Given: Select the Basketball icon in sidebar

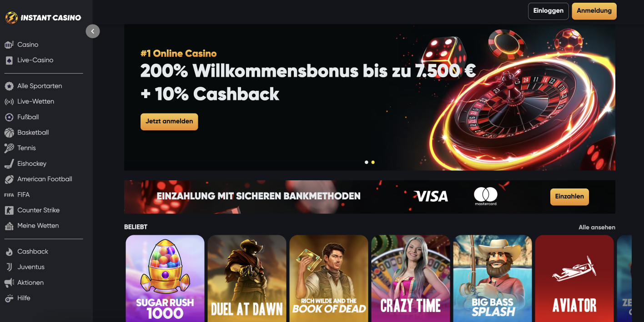Looking at the screenshot, I should [x=9, y=133].
